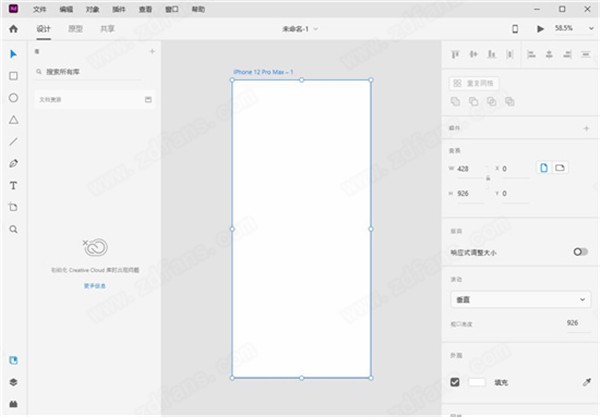Screen dimensions: 600x417
Task: Click the align top icon
Action: click(455, 54)
